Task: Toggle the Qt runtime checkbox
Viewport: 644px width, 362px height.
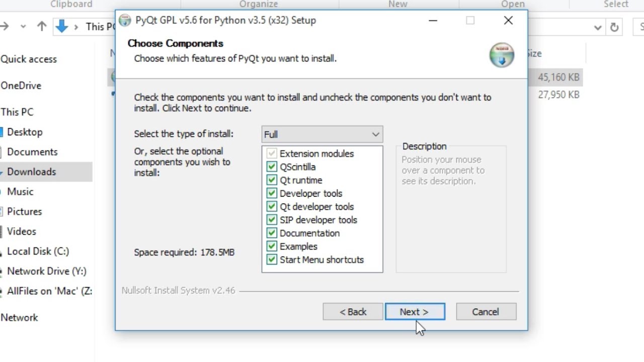Action: pyautogui.click(x=272, y=180)
